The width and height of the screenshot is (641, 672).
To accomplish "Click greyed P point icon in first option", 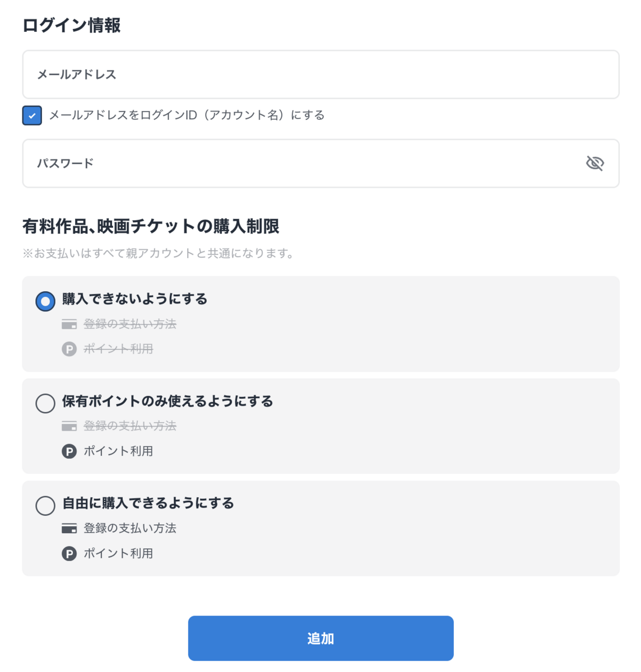I will pos(69,349).
